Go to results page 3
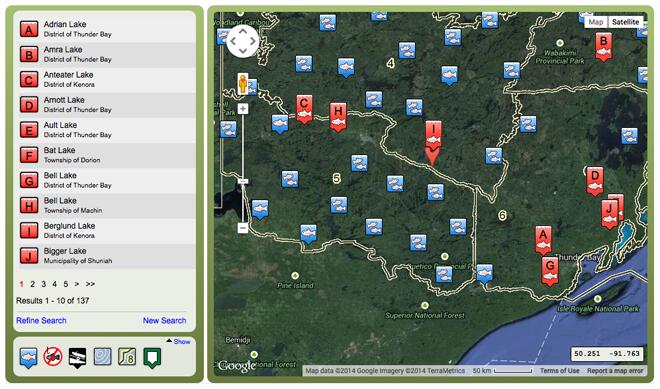Viewport: 660px width, 389px height. (43, 284)
